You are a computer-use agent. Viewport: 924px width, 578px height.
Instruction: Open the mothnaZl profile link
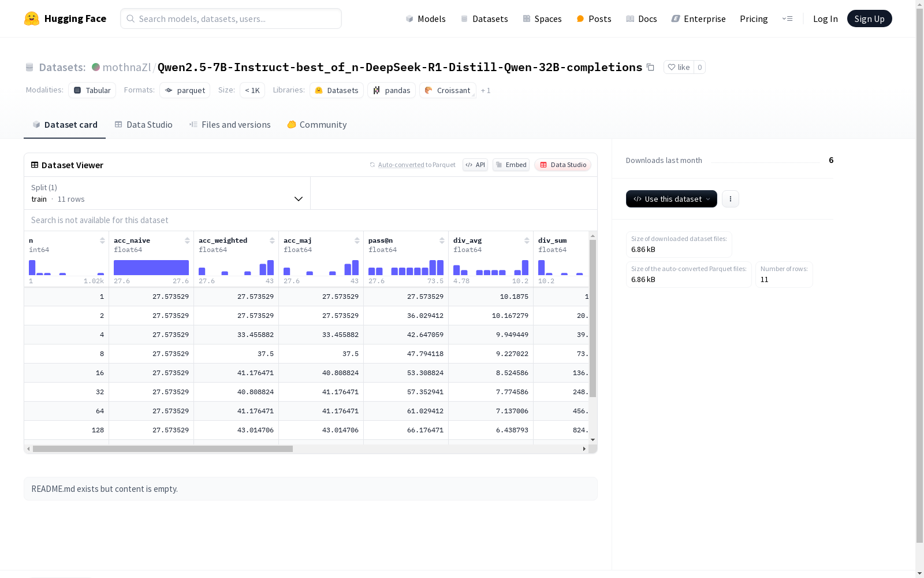[126, 67]
